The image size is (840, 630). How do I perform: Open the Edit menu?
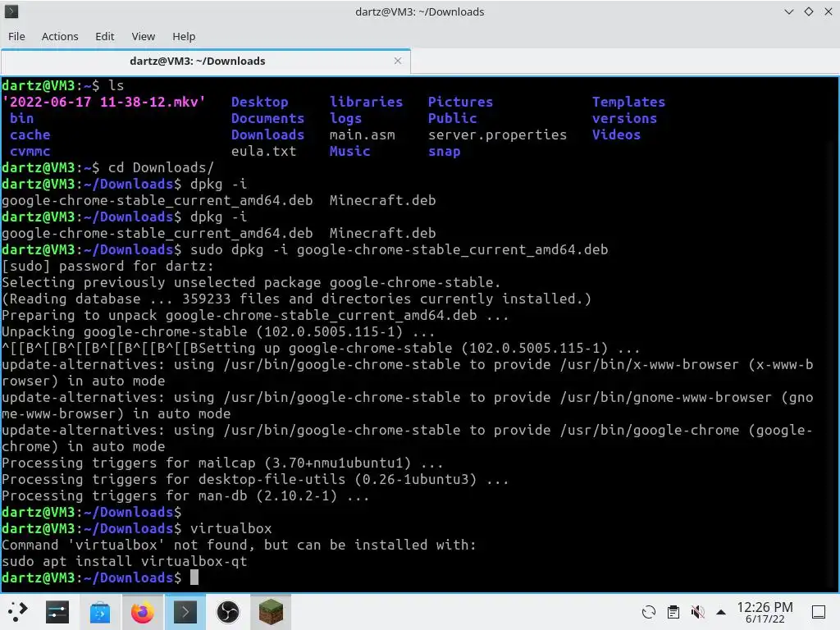(104, 36)
